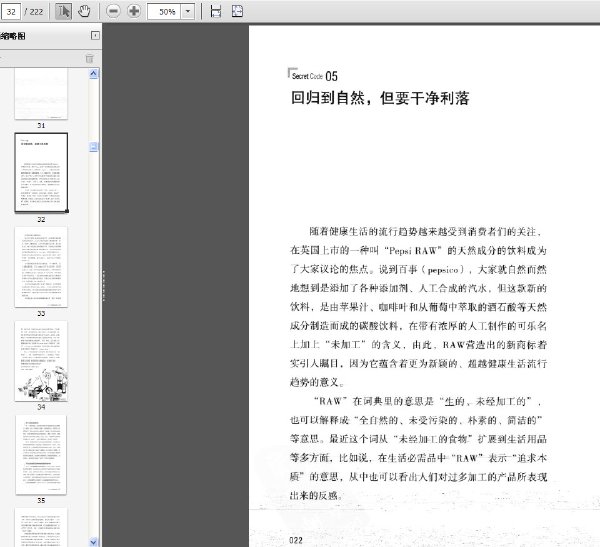Select the text selection cursor tool
The width and height of the screenshot is (600, 547).
pyautogui.click(x=64, y=11)
